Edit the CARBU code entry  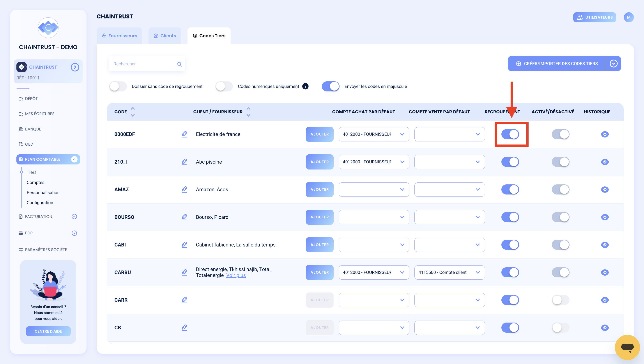click(x=184, y=272)
